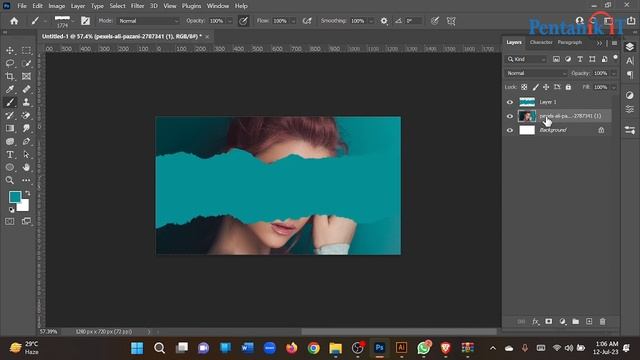The width and height of the screenshot is (640, 360).
Task: Select the Frame tool
Action: point(26,76)
